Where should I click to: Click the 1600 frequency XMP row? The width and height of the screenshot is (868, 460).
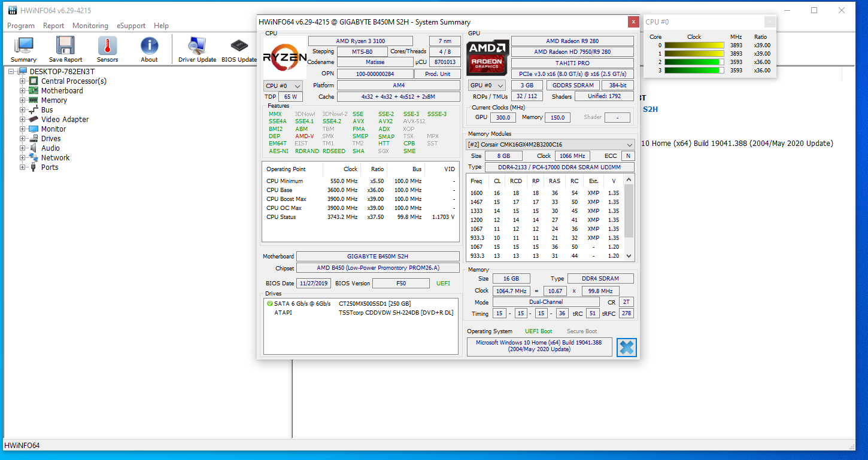tap(545, 193)
